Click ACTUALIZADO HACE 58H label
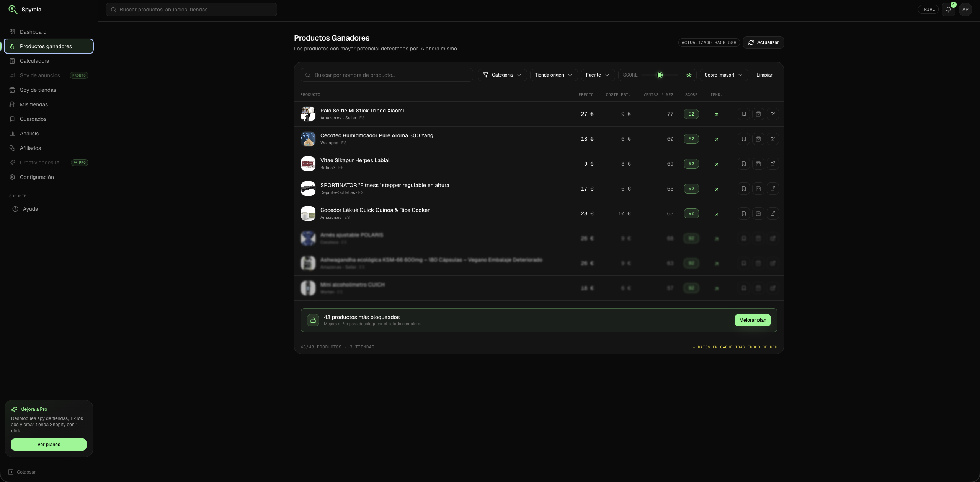The width and height of the screenshot is (980, 482). tap(709, 42)
